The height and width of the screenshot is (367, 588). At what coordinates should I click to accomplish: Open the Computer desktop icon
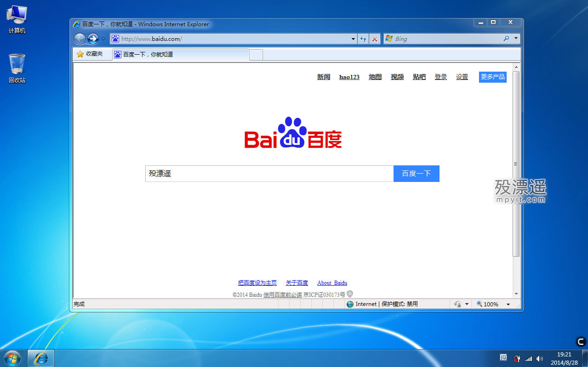tap(17, 19)
